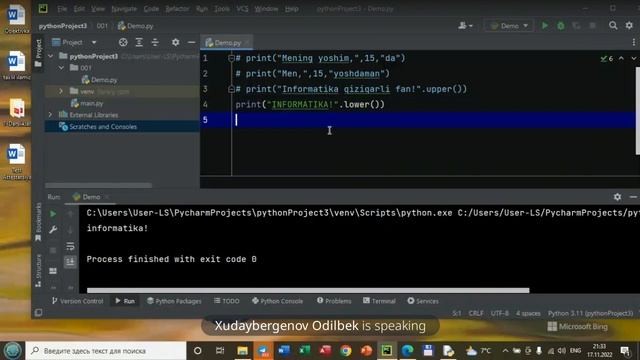Collapse all items in Project panel
The image size is (640, 360).
click(155, 42)
